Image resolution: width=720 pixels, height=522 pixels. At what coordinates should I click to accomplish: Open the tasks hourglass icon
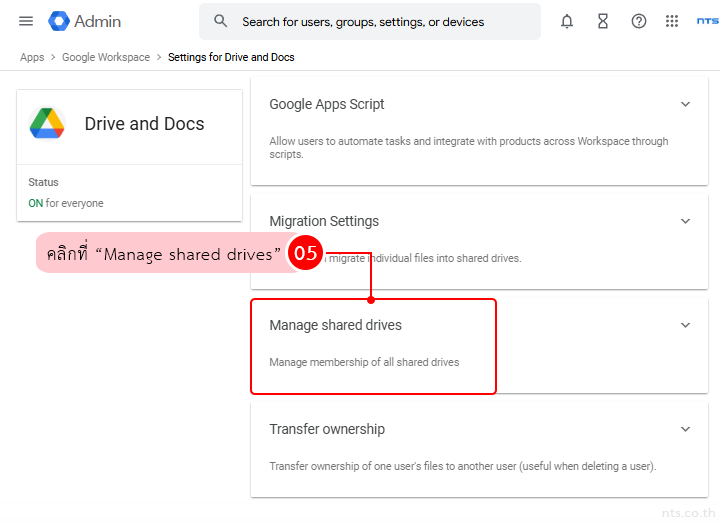603,21
